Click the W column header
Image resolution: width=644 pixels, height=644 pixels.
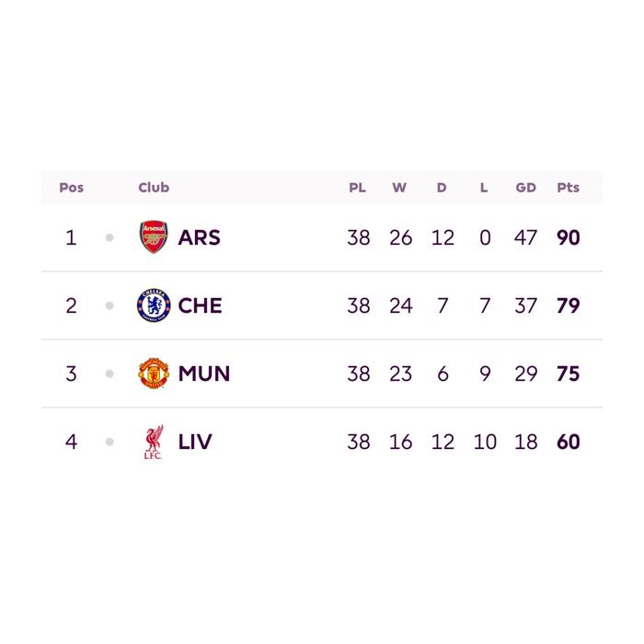tap(399, 188)
